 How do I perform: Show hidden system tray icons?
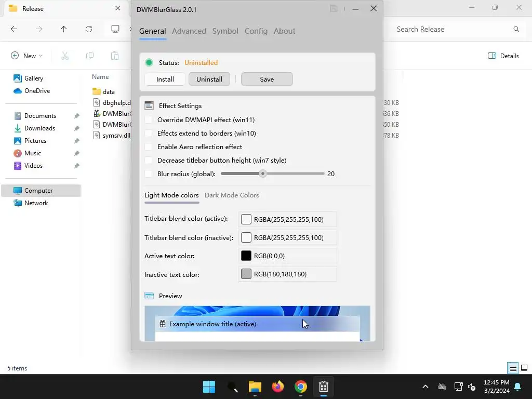425,387
